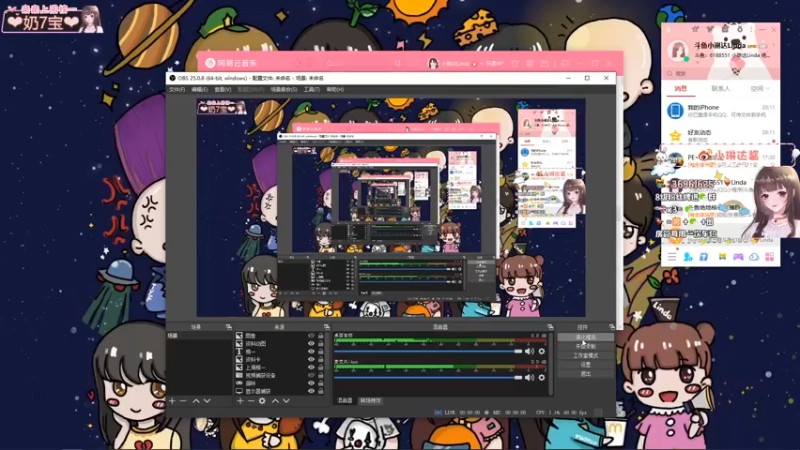Open the 帮助(H) menu in OBS
The image size is (800, 450).
(335, 89)
